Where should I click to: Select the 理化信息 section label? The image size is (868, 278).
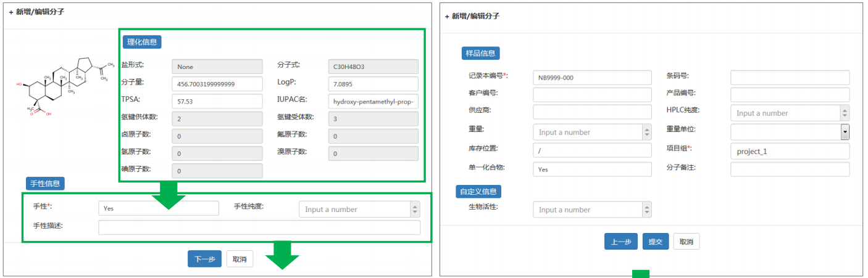(x=142, y=42)
